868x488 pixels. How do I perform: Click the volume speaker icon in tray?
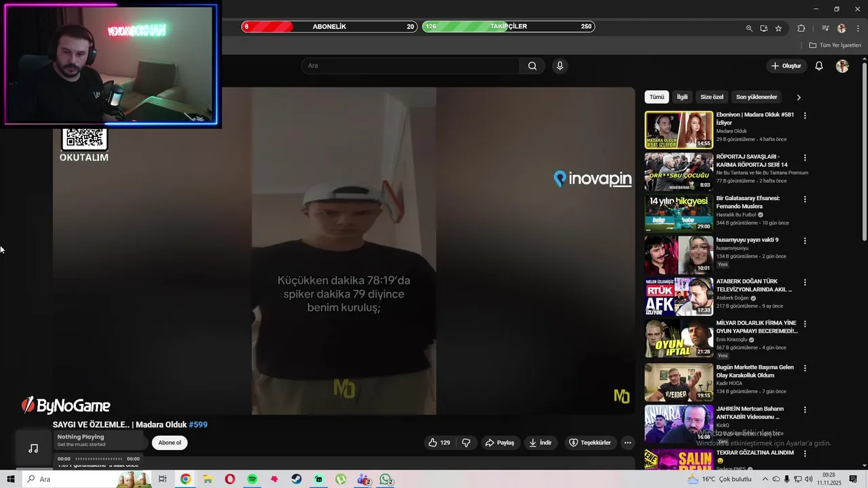tap(809, 479)
